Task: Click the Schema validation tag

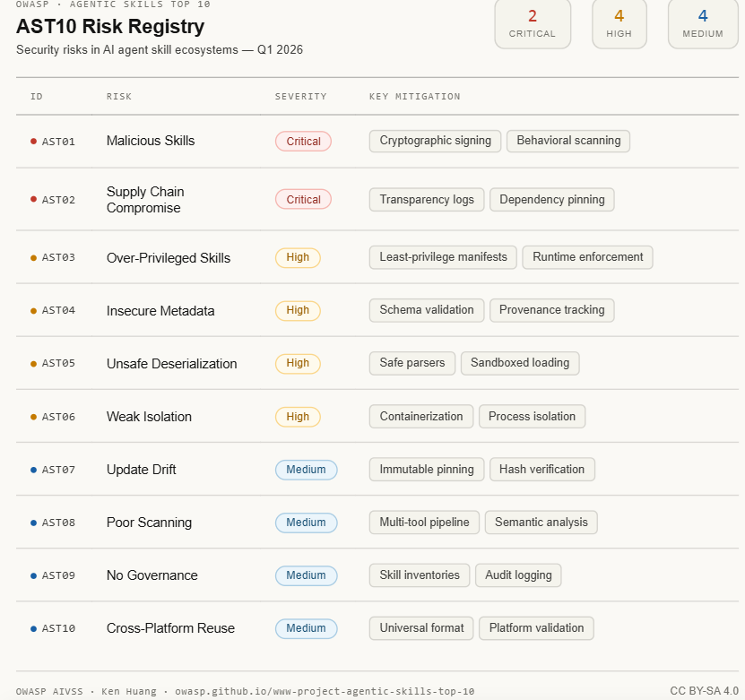Action: pyautogui.click(x=427, y=310)
